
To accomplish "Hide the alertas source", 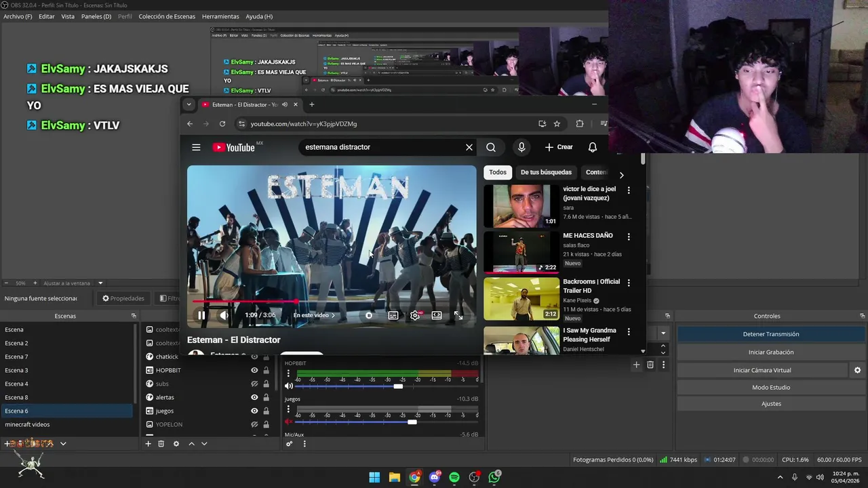I will 254,397.
